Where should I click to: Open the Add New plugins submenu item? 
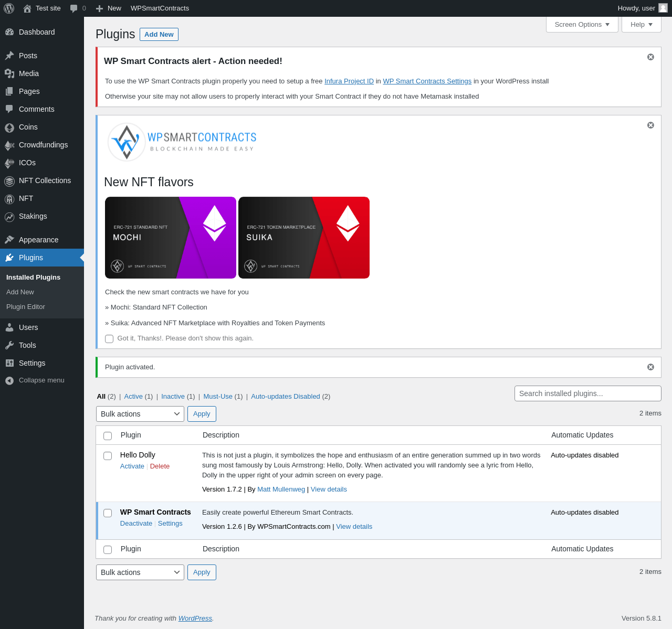coord(20,292)
